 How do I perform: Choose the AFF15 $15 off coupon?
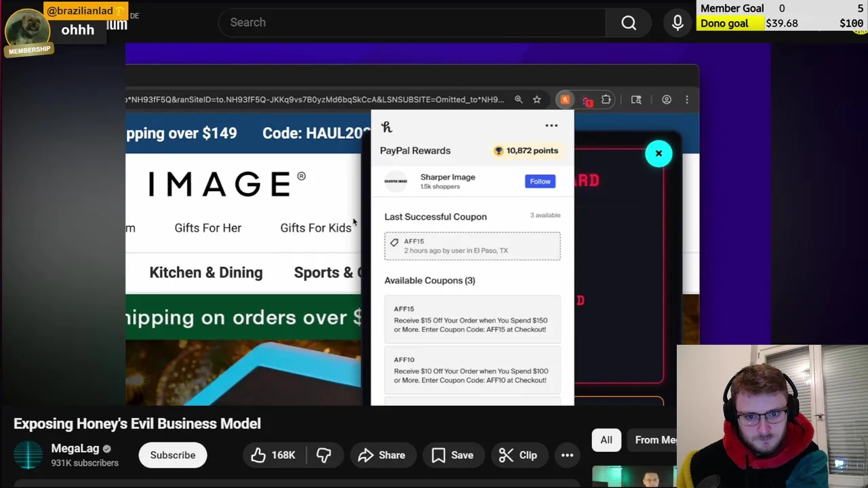[473, 319]
